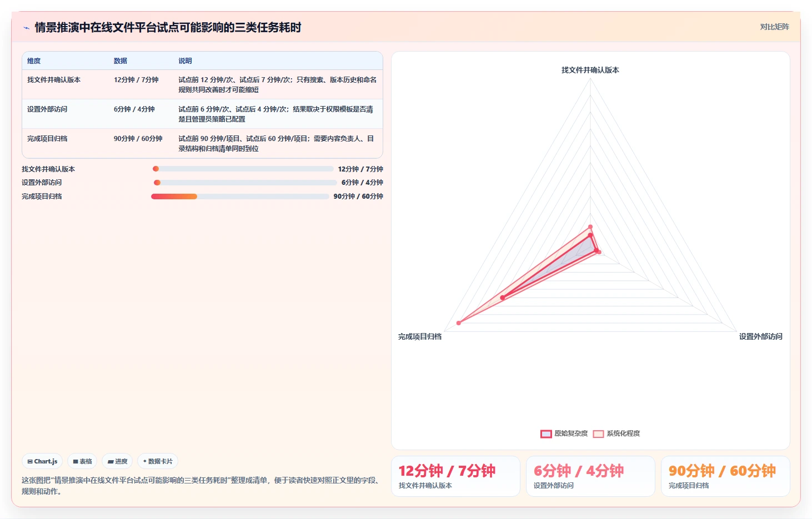The image size is (812, 519).
Task: Click the outermost radar point near 完成项目归档
Action: click(459, 323)
